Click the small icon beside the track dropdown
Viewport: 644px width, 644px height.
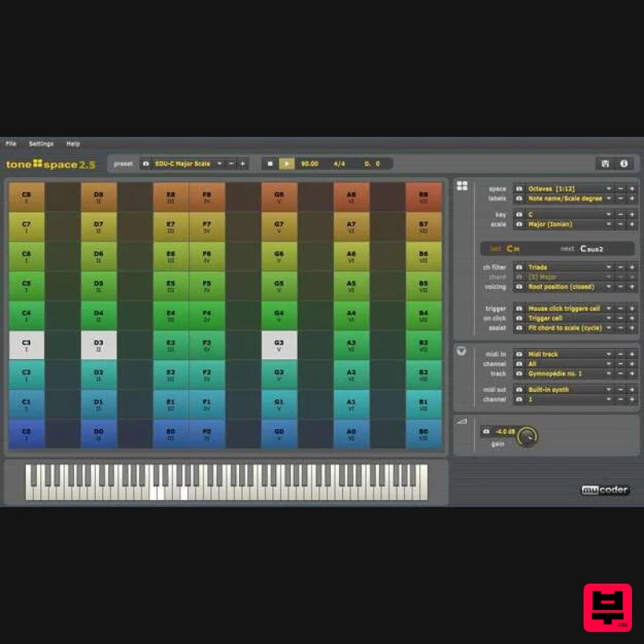pyautogui.click(x=519, y=374)
